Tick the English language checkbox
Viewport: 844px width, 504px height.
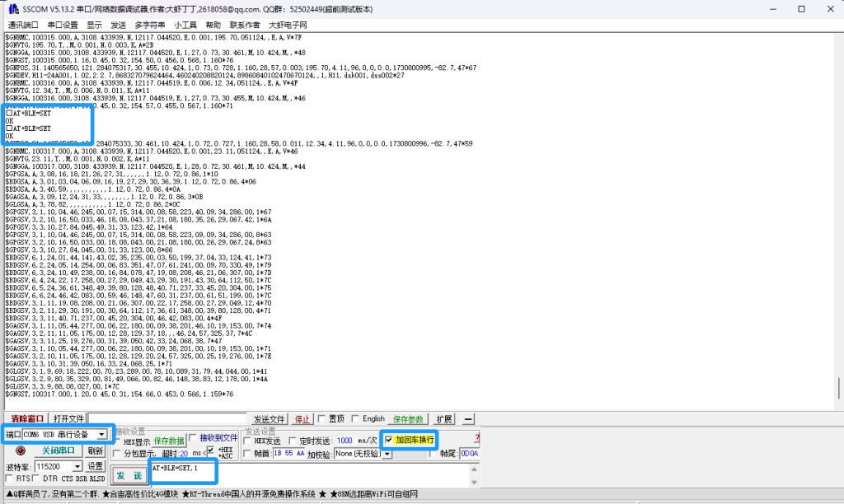(x=355, y=419)
